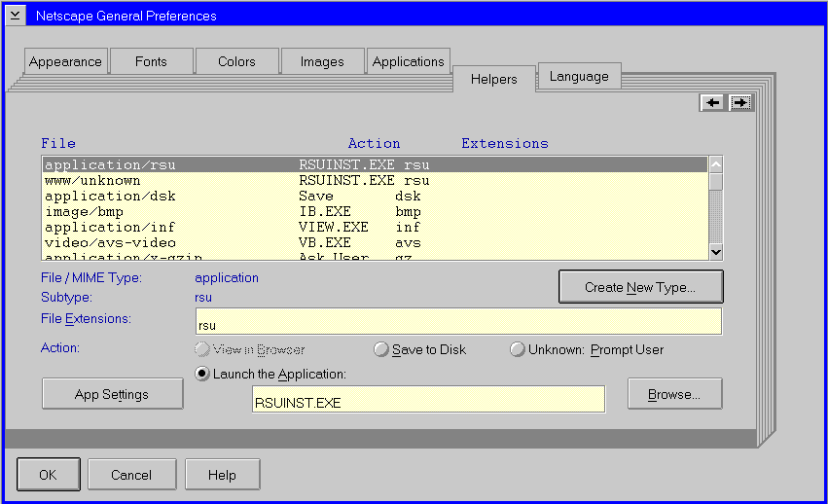This screenshot has height=504, width=828.
Task: Open the Language tab
Action: click(579, 76)
